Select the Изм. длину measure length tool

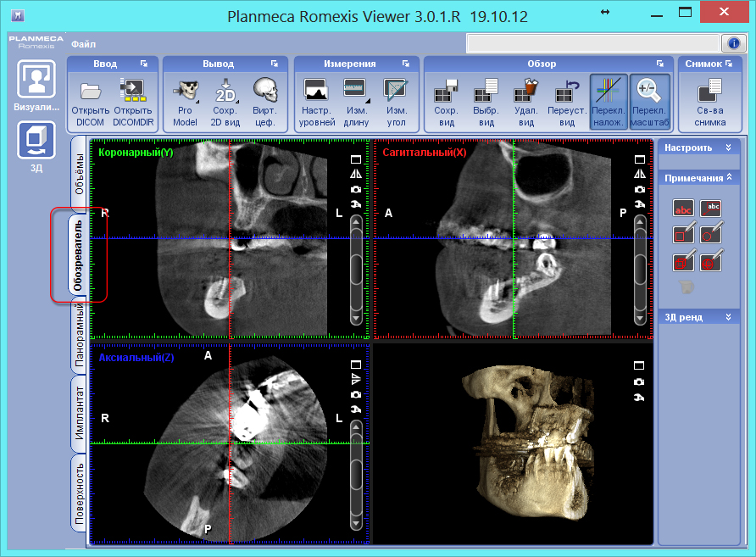tap(356, 103)
